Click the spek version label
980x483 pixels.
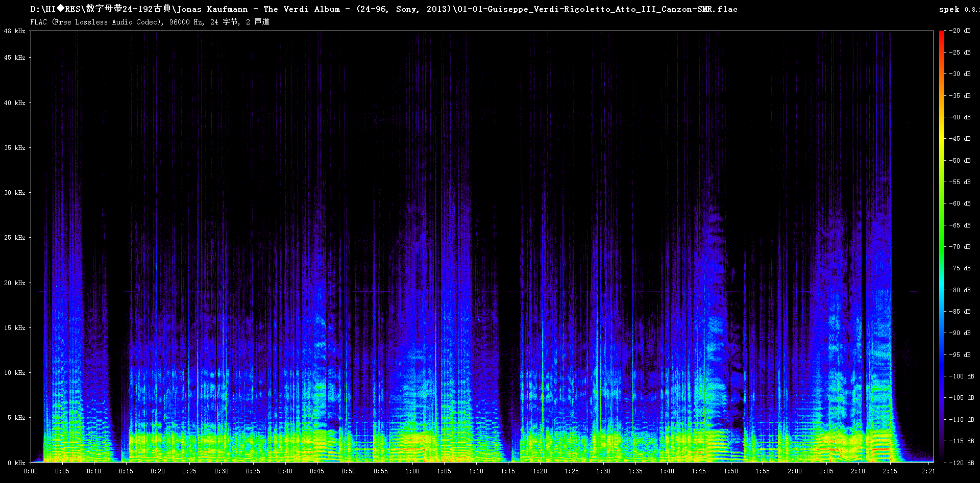tap(958, 9)
